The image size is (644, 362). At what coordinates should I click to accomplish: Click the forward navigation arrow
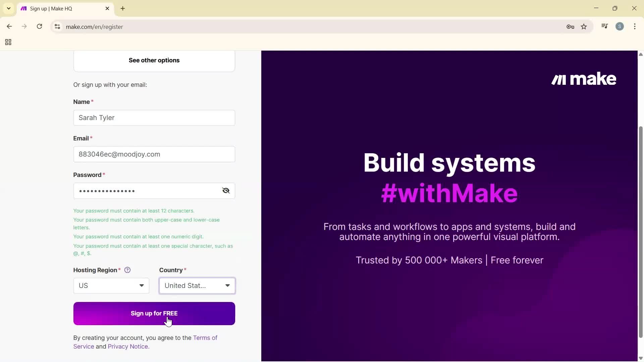pos(24,26)
